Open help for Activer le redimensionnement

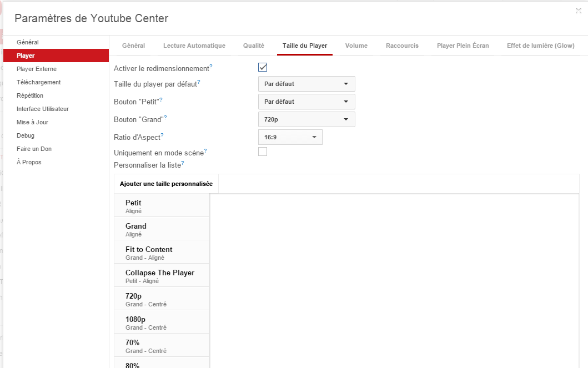pos(211,67)
